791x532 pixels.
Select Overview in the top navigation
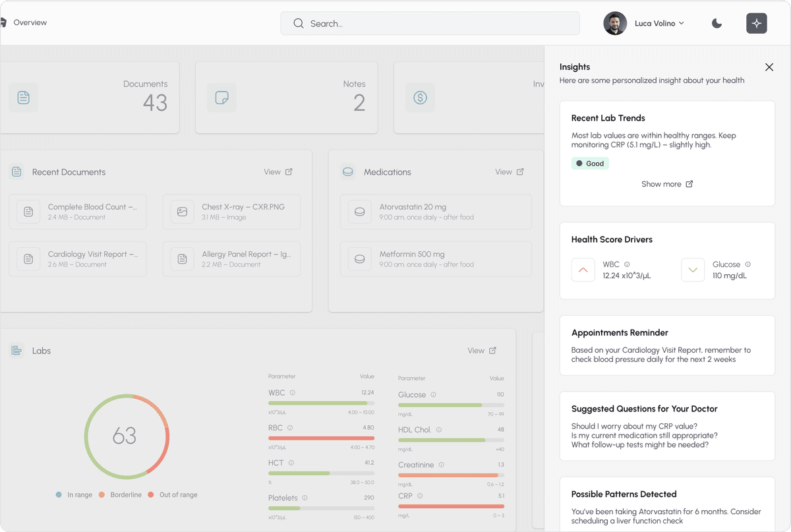29,22
